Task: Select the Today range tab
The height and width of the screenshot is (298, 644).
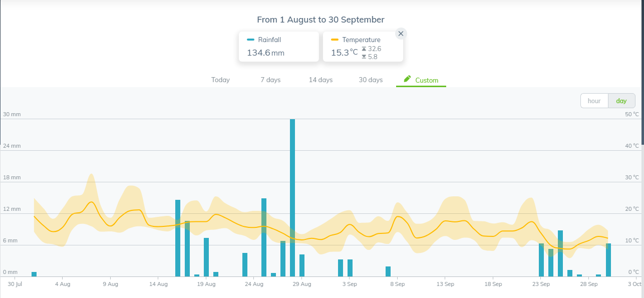Action: click(220, 80)
